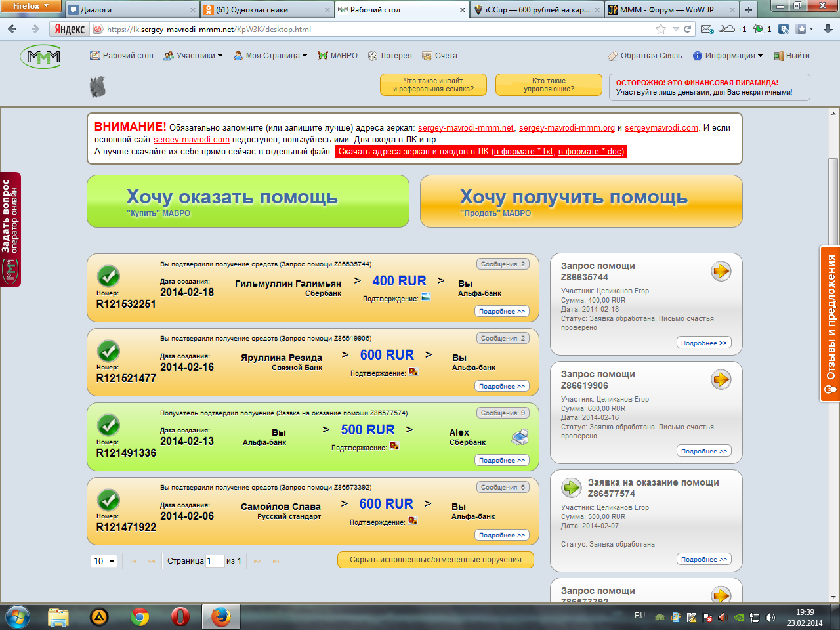Open Windows Explorer from taskbar
This screenshot has height=630, width=840.
(x=58, y=617)
